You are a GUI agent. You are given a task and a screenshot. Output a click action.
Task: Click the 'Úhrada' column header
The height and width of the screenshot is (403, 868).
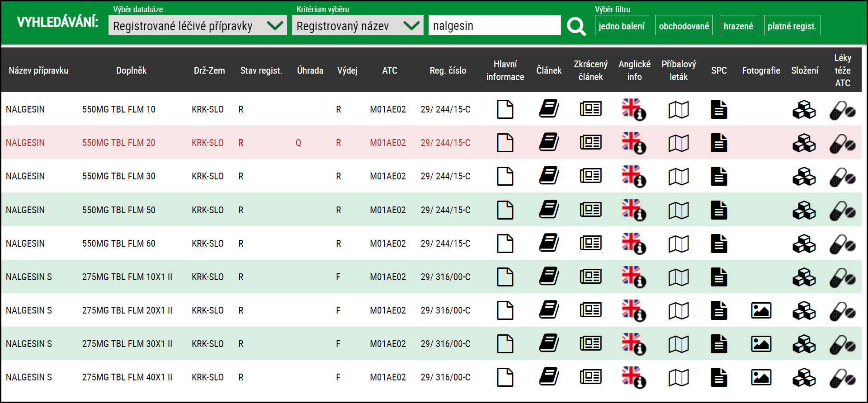(310, 70)
